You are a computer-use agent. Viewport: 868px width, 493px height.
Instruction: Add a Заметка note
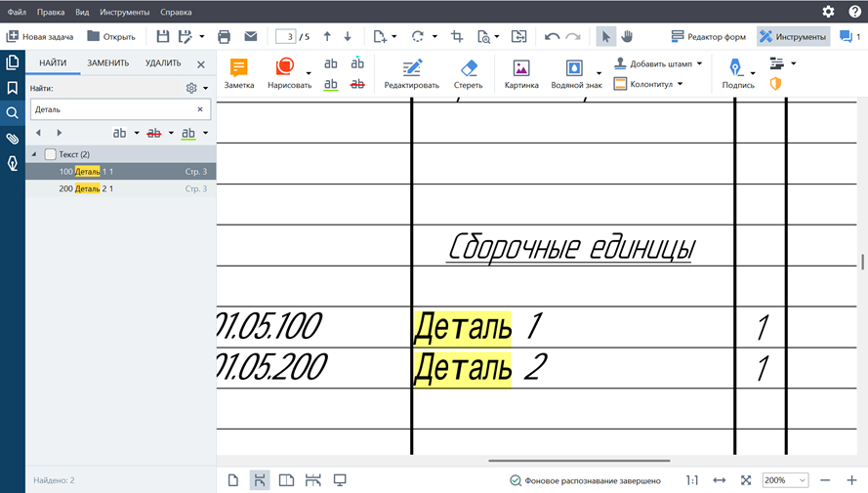click(x=239, y=73)
